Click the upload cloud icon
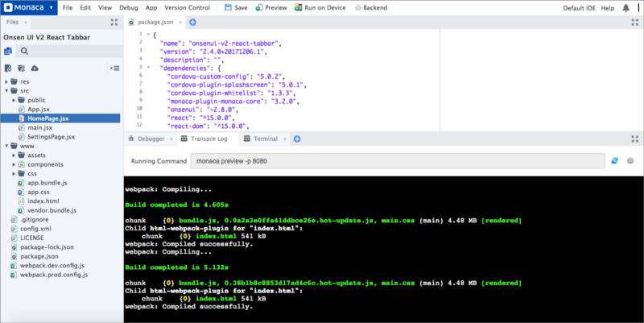Image resolution: width=644 pixels, height=323 pixels. 35,68
